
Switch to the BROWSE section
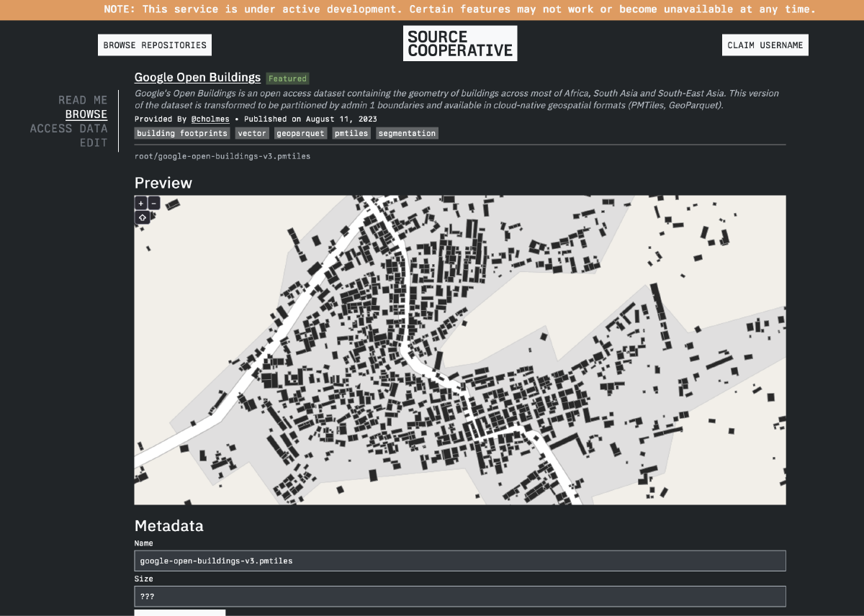(86, 114)
